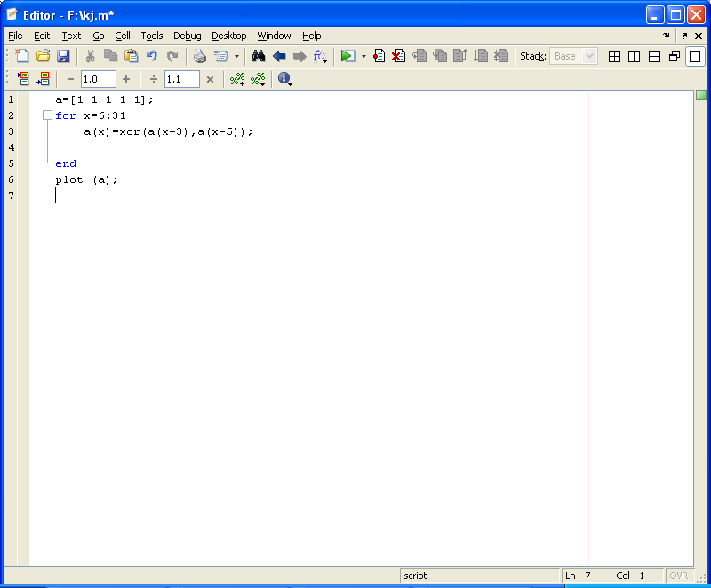
Task: Open the Run button dropdown arrow
Action: pos(363,57)
